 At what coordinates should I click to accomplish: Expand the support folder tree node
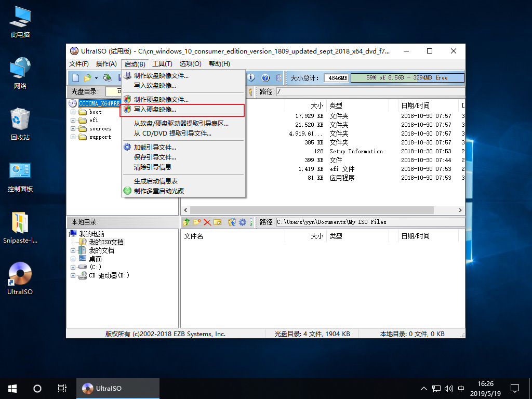73,137
